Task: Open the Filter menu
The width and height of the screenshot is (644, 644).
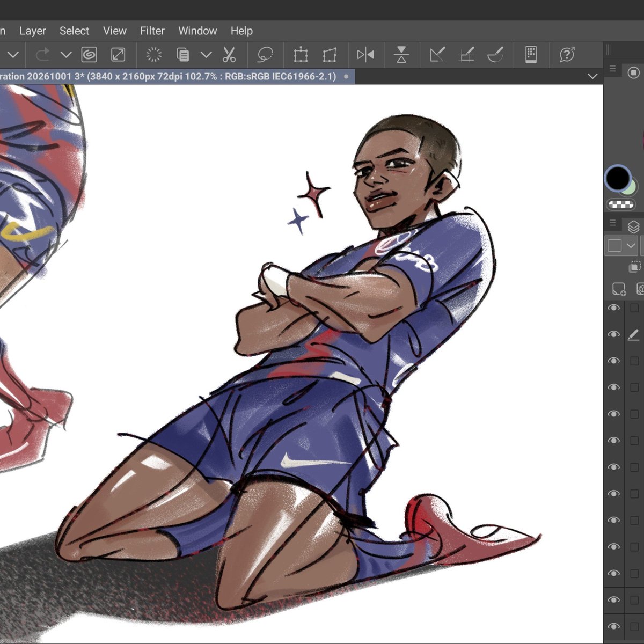Action: tap(152, 31)
